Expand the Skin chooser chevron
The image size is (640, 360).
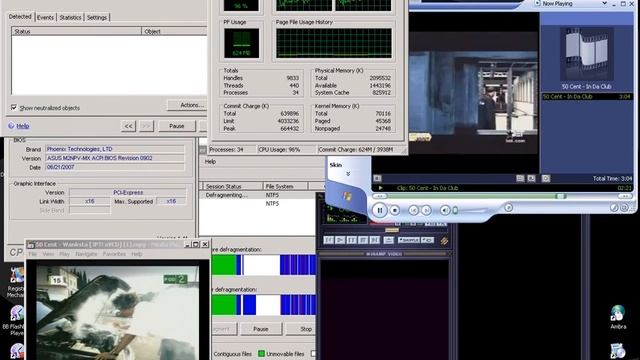[348, 174]
